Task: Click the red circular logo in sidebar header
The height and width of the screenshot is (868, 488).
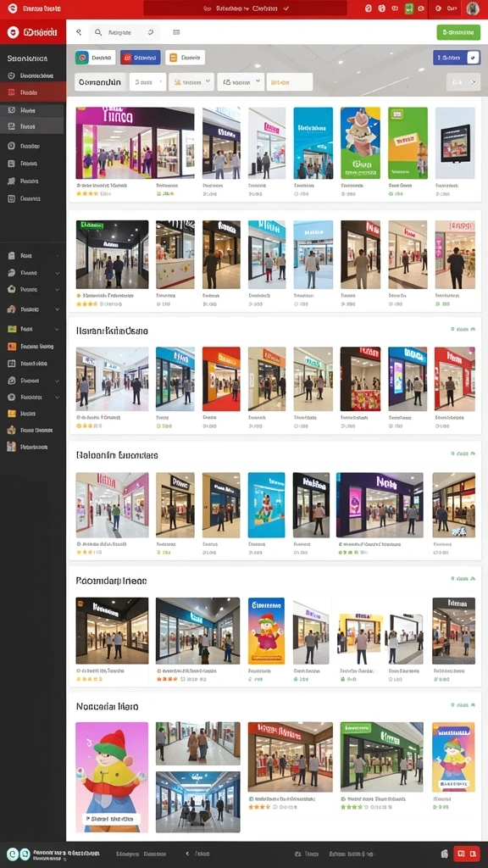Action: [12, 33]
